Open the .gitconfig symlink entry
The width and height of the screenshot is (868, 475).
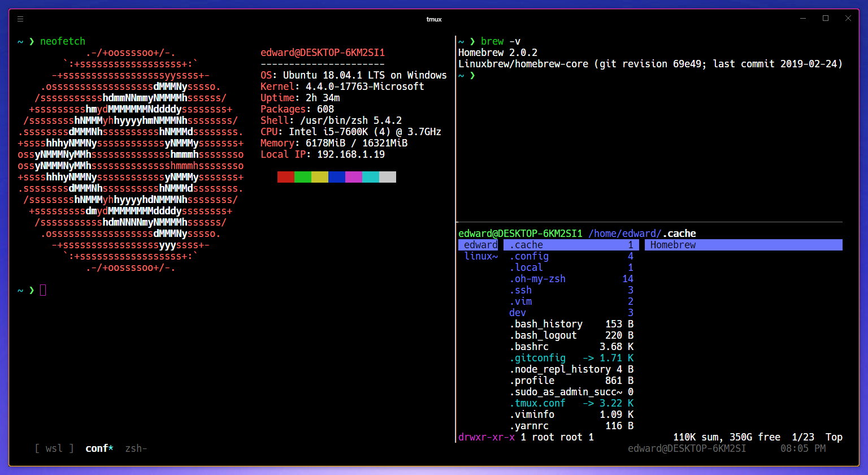tap(538, 358)
